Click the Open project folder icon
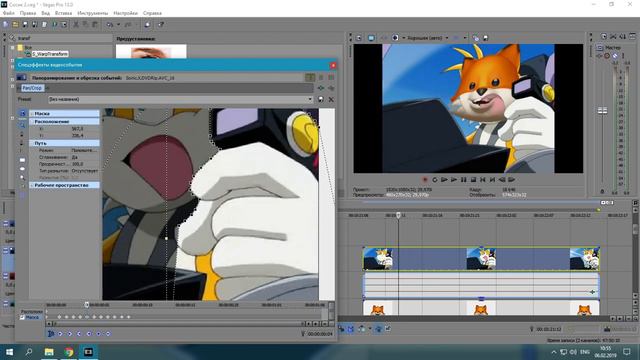Image resolution: width=640 pixels, height=360 pixels. (x=15, y=24)
